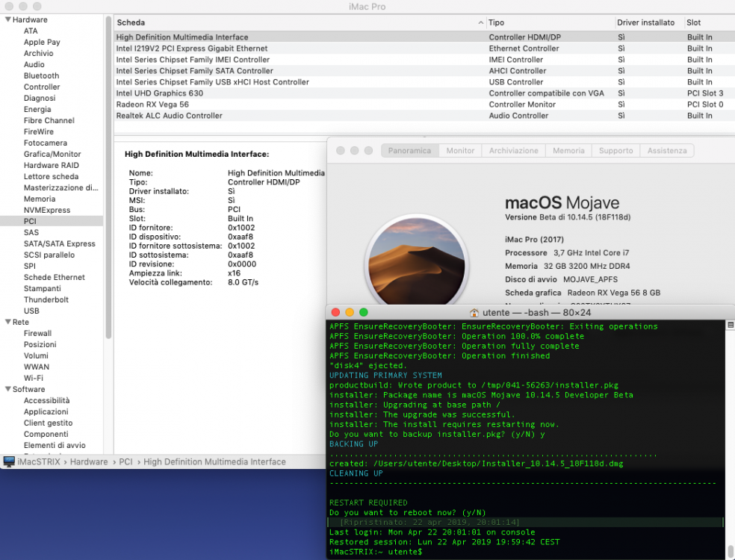The height and width of the screenshot is (560, 735).
Task: Click the sort arrow in Scheda column header
Action: [x=480, y=22]
